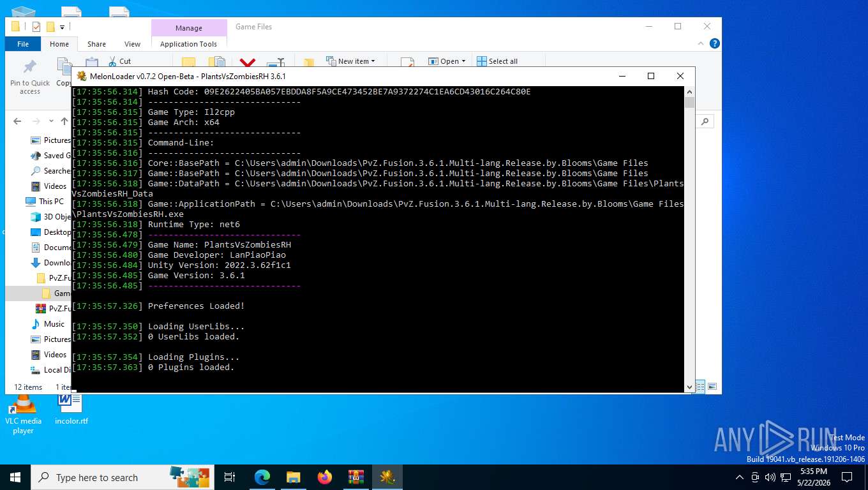Click '0 Plugins loaded.' console line

[191, 367]
